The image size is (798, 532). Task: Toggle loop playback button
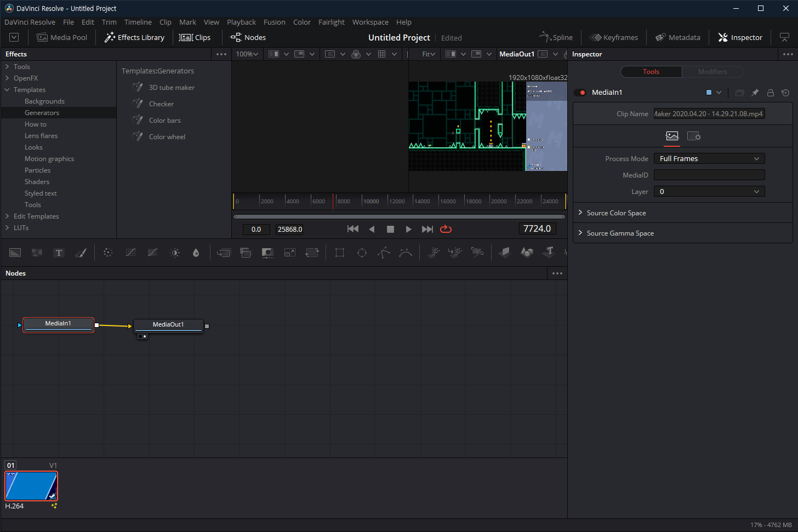(446, 229)
